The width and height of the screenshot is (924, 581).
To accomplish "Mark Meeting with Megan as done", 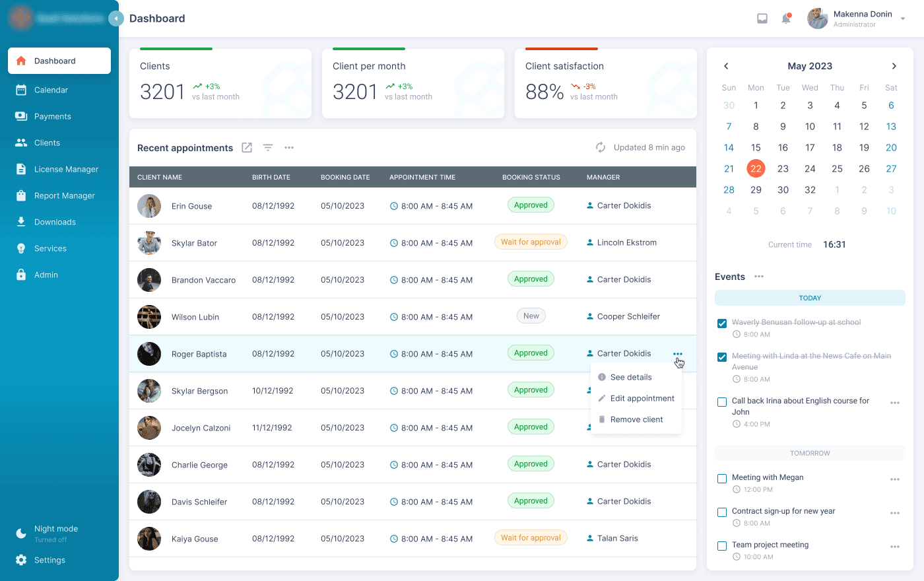I will pos(722,479).
